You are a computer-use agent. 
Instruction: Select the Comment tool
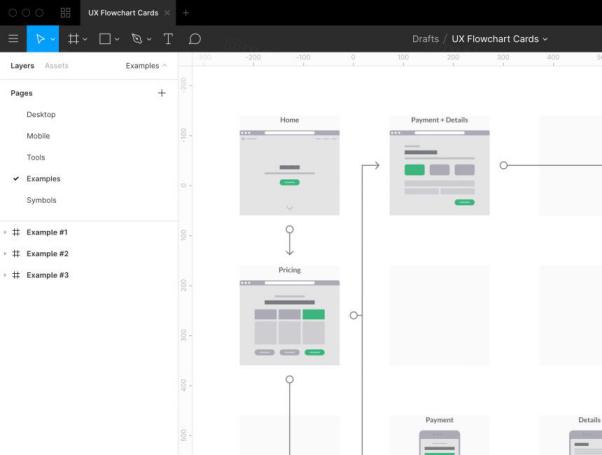(x=195, y=39)
